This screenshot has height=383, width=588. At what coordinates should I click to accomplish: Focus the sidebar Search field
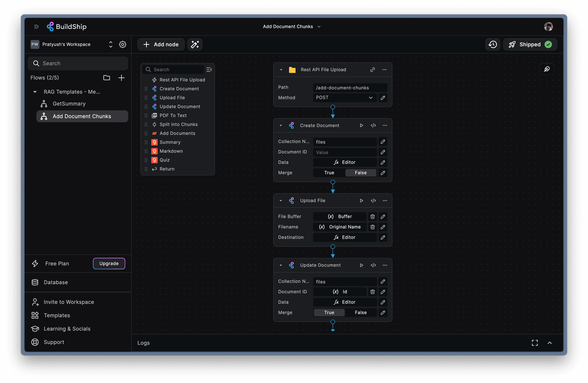(78, 63)
